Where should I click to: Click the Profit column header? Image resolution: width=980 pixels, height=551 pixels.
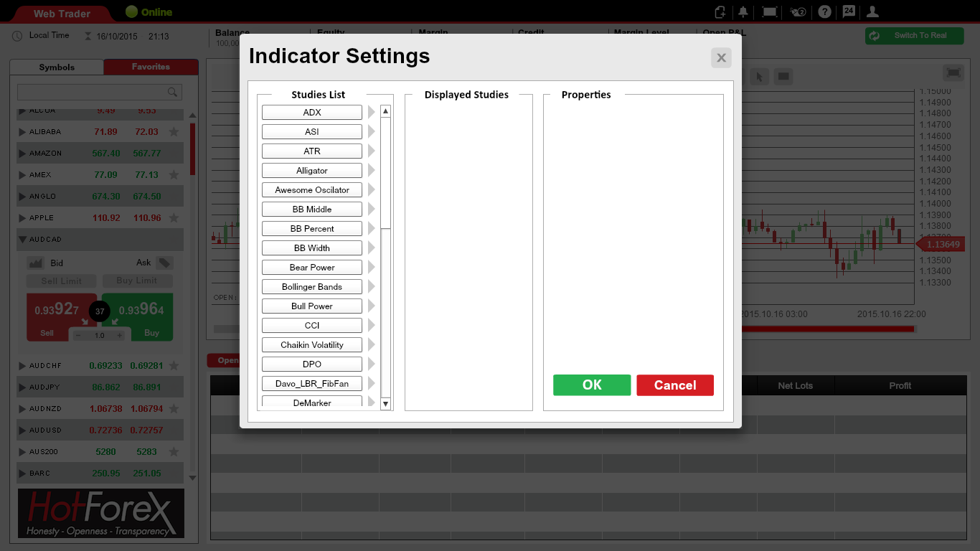click(x=900, y=385)
